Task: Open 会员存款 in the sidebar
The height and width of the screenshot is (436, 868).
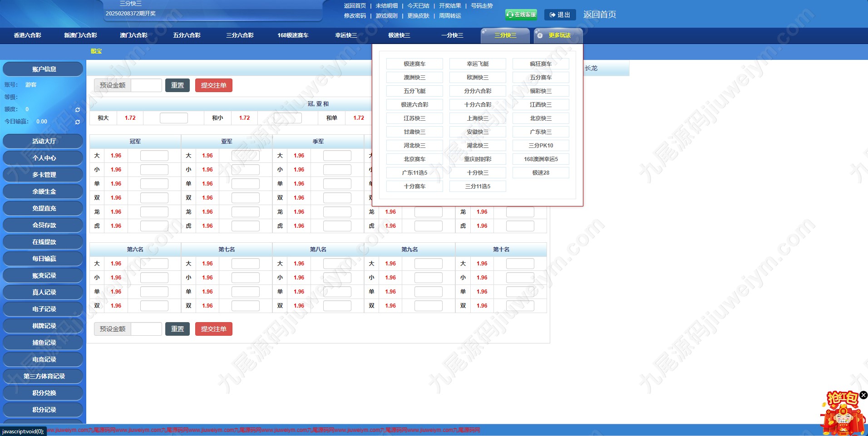Action: pos(43,225)
